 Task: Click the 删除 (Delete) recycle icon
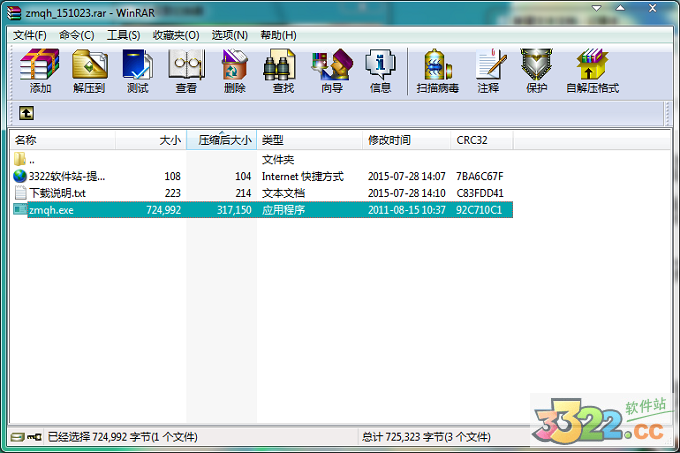coord(235,71)
